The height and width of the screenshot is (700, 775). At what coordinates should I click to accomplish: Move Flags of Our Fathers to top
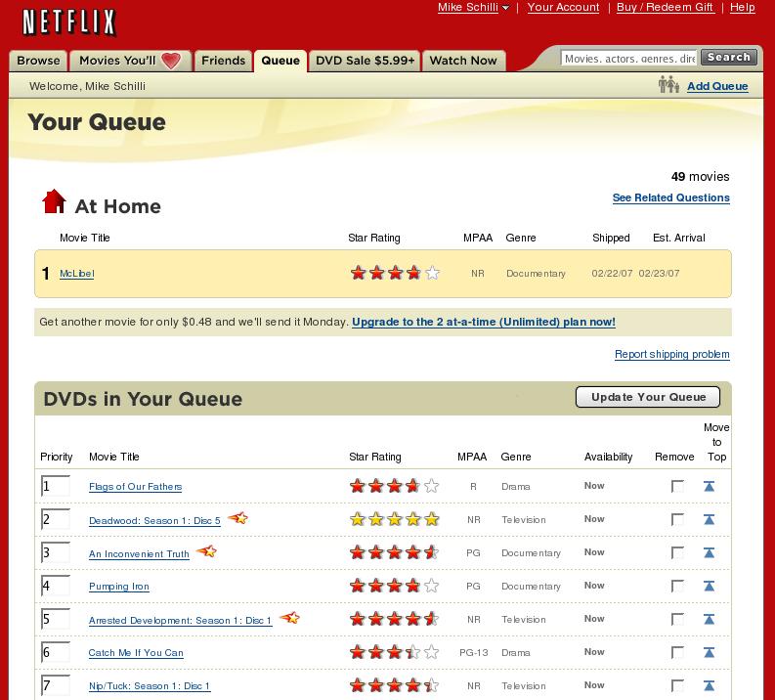point(710,486)
